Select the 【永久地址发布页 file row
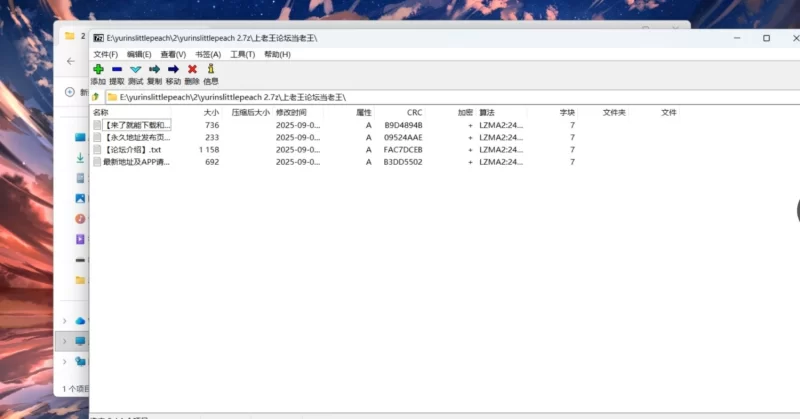This screenshot has height=419, width=800. click(136, 137)
